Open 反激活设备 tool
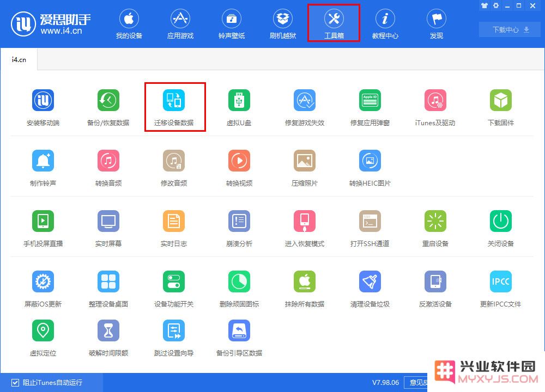545x392 pixels. tap(435, 289)
